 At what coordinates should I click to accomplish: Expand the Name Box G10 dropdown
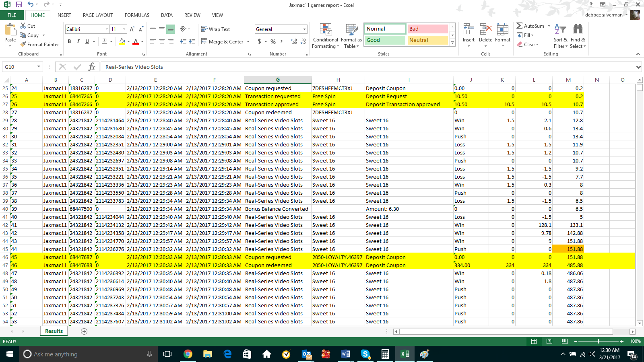coord(39,67)
